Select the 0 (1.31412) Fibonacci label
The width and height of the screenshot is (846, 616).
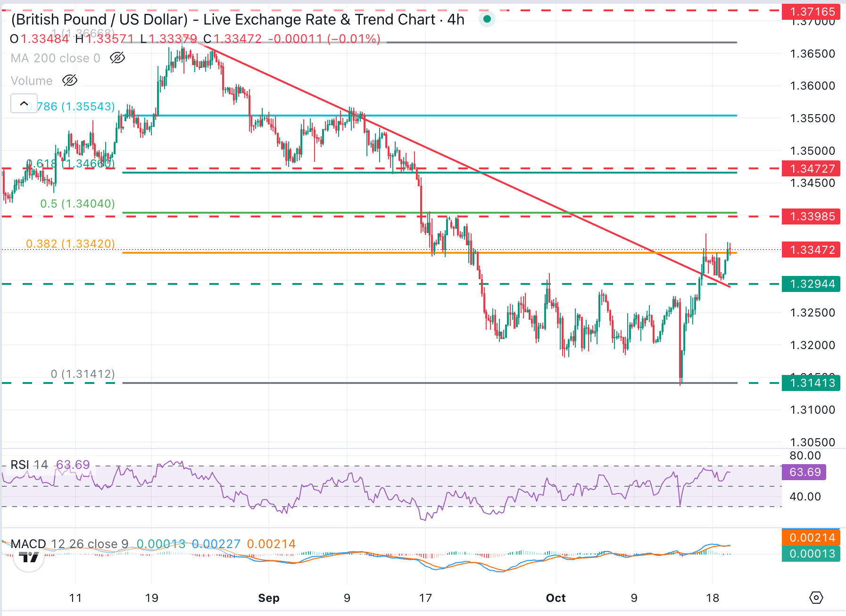(83, 374)
